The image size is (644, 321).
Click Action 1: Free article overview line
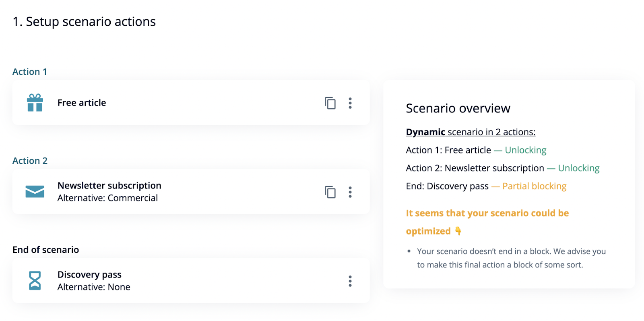476,150
